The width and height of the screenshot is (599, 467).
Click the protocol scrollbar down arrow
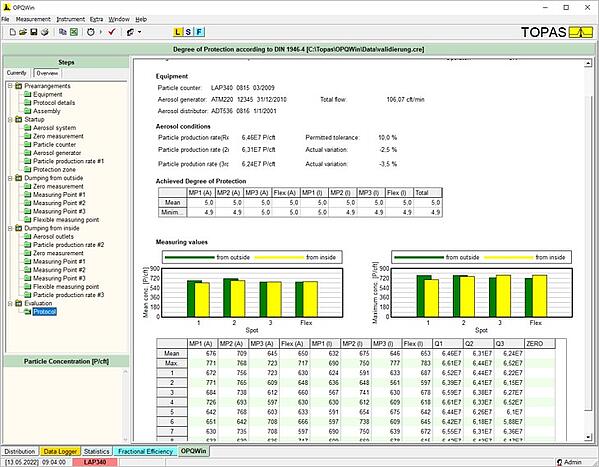point(588,437)
